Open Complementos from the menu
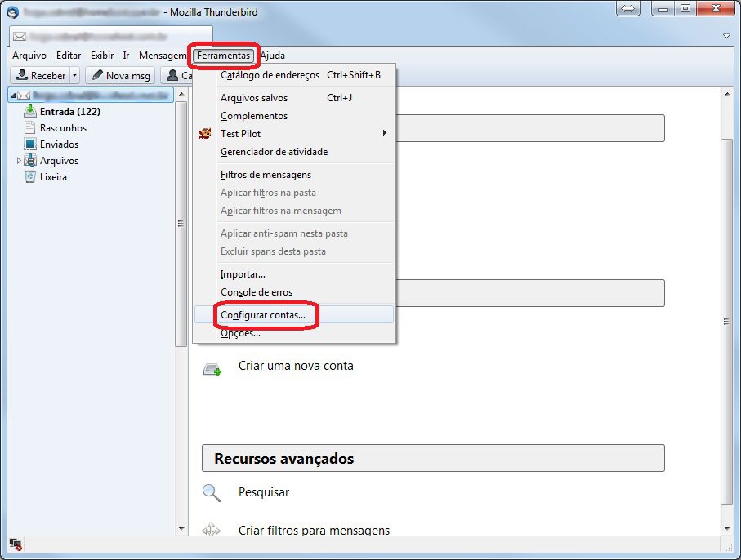 click(294, 116)
